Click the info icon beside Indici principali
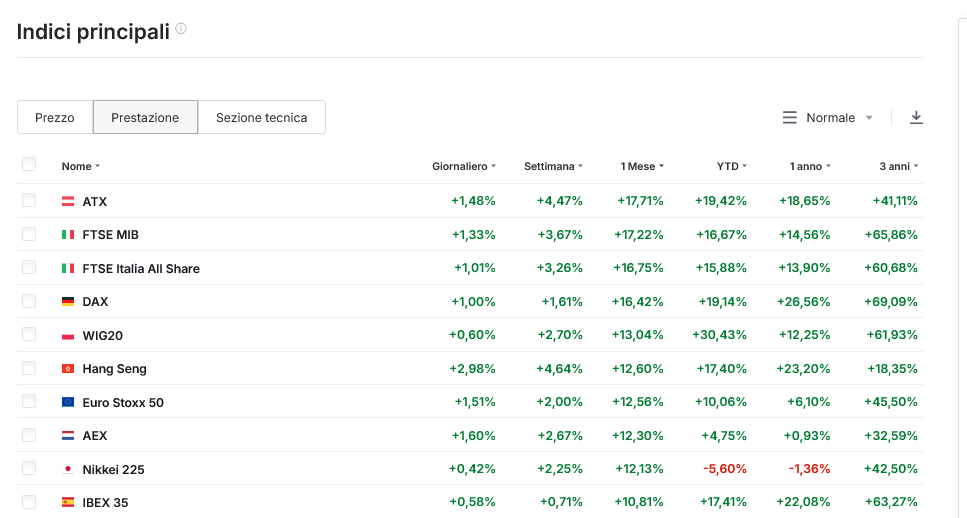The width and height of the screenshot is (967, 518). [x=181, y=28]
